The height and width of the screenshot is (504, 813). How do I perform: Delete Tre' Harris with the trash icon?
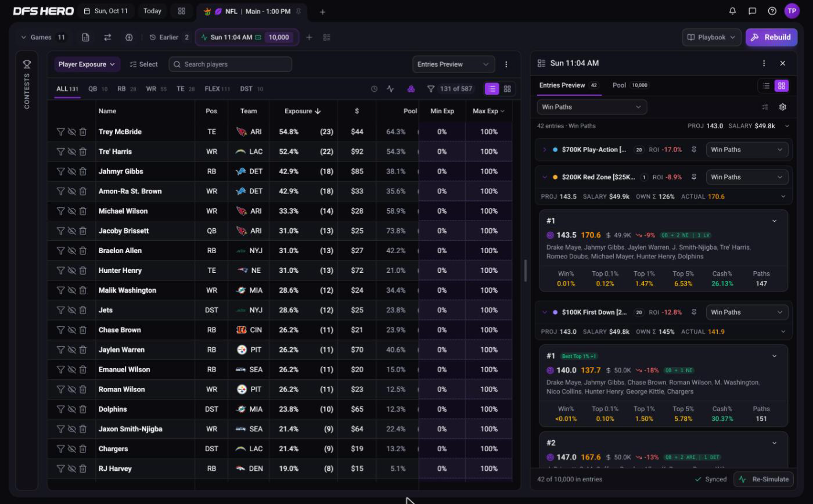point(83,152)
